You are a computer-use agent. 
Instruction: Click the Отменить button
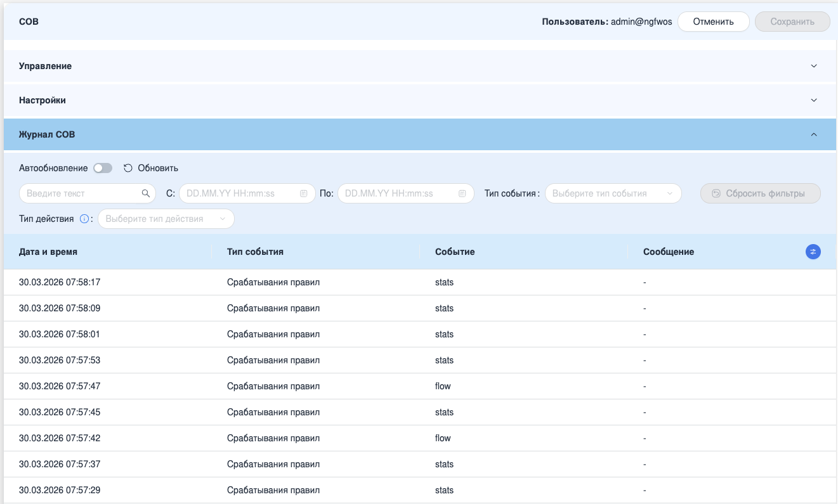pos(714,22)
